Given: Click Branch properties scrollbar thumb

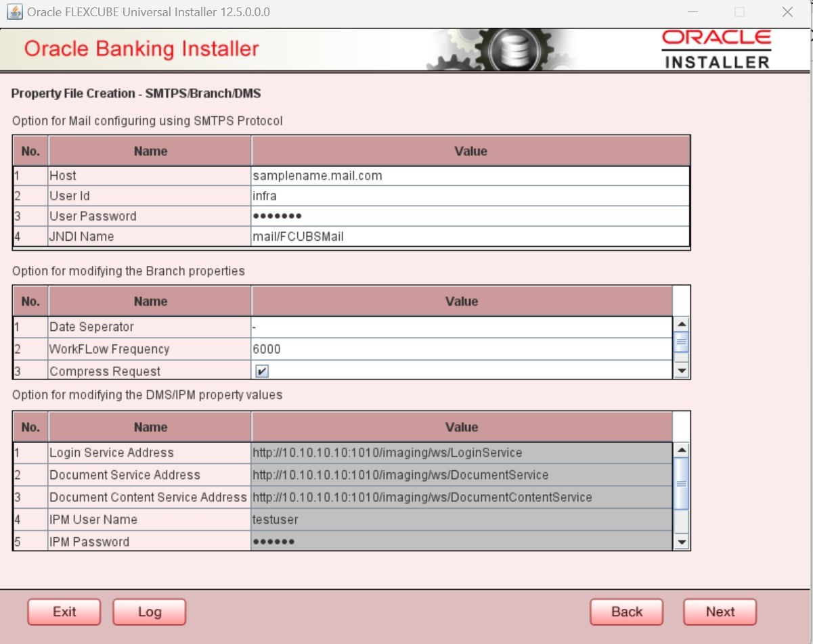Looking at the screenshot, I should pos(682,342).
